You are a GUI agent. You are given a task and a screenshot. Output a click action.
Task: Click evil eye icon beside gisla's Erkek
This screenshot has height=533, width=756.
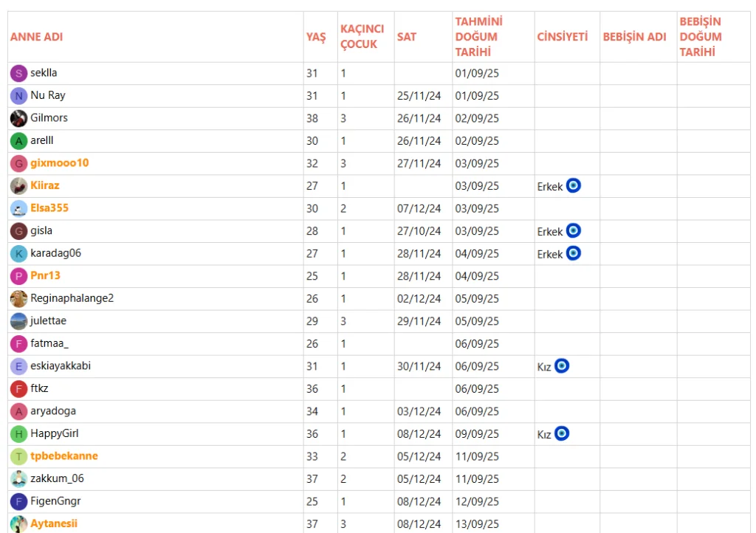click(x=573, y=231)
